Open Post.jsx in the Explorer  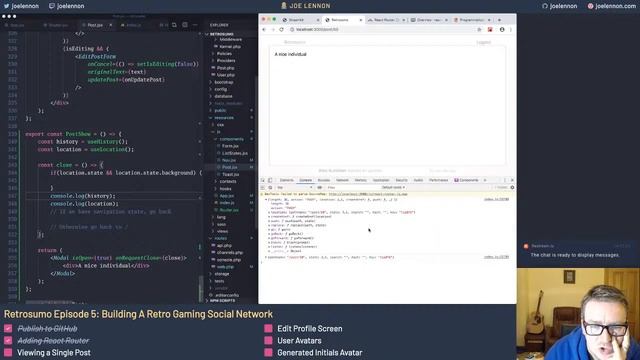point(229,167)
